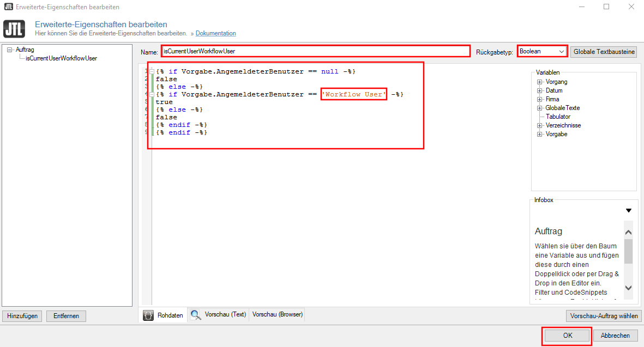
Task: Click Infobox scrollbar down arrow
Action: (628, 288)
